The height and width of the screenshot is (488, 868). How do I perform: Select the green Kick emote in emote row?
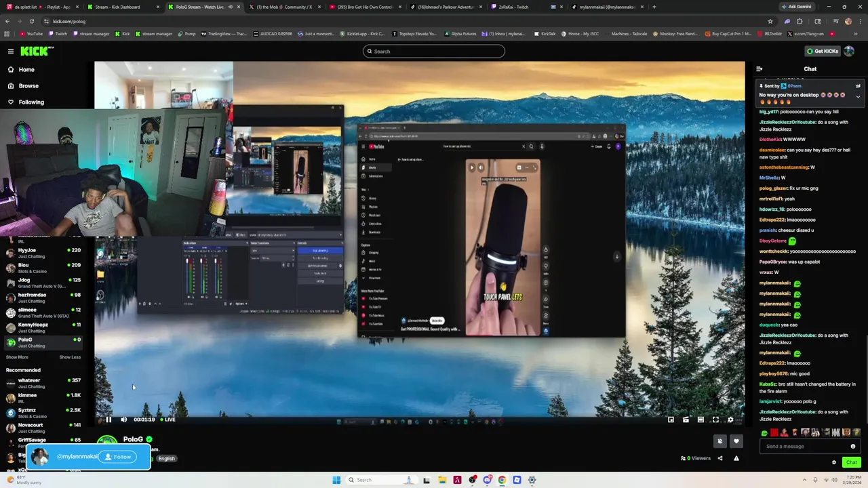[765, 432]
